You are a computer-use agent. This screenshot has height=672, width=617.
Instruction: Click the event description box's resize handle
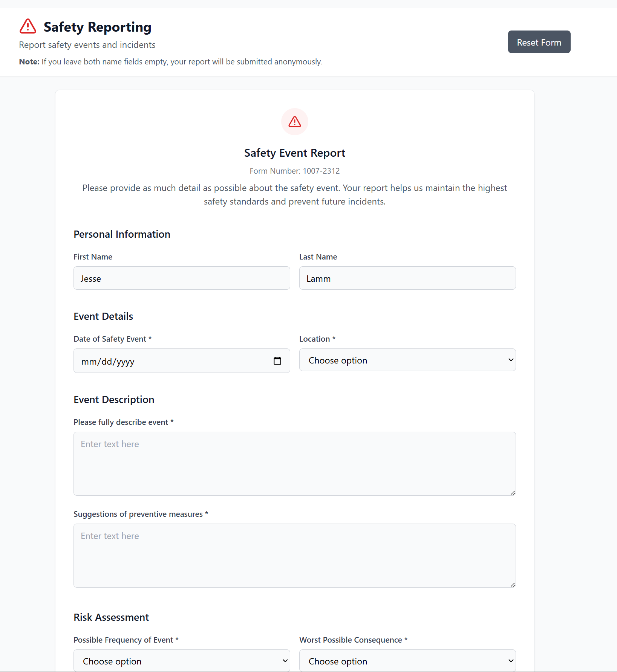[x=513, y=493]
